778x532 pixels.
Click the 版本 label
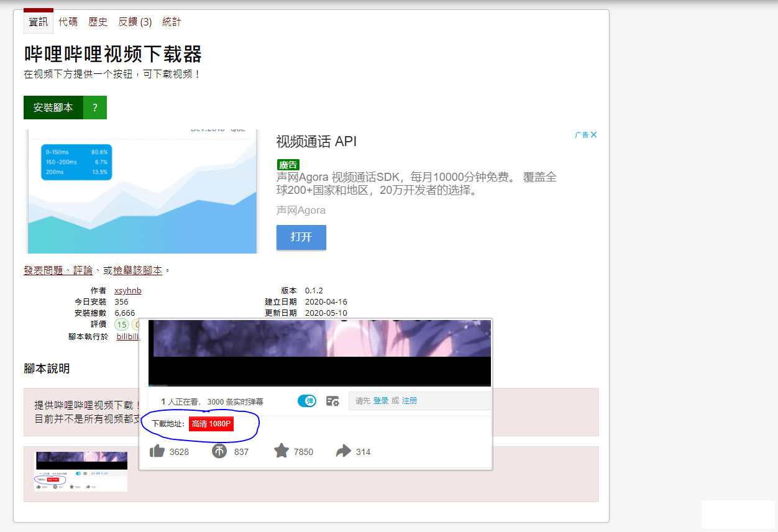coord(289,290)
